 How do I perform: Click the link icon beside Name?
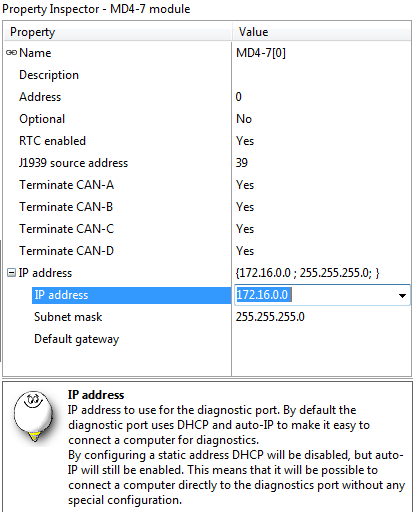[11, 53]
